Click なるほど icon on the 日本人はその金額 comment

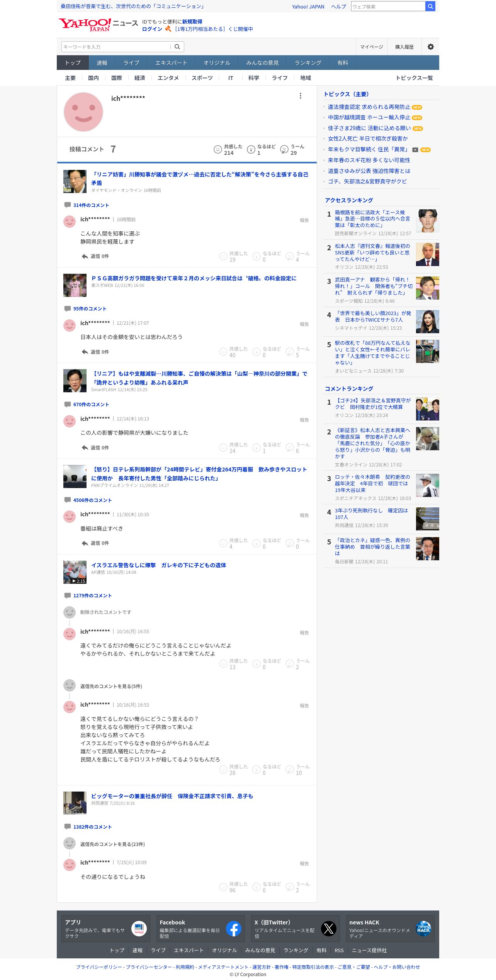point(256,352)
